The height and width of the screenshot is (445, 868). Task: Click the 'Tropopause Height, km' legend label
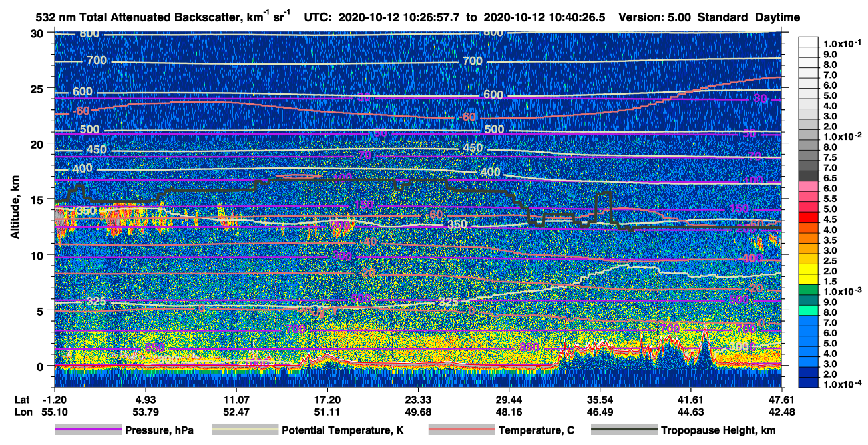click(718, 430)
